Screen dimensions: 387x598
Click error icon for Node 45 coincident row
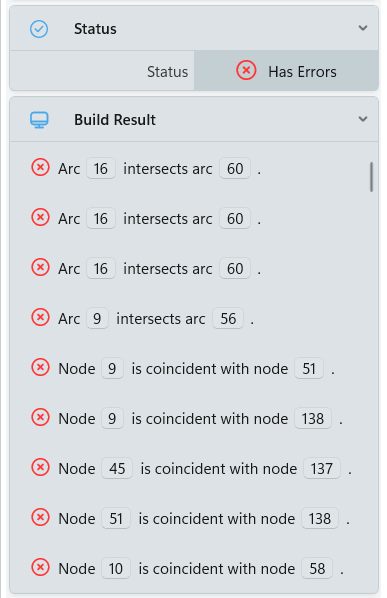click(x=40, y=468)
